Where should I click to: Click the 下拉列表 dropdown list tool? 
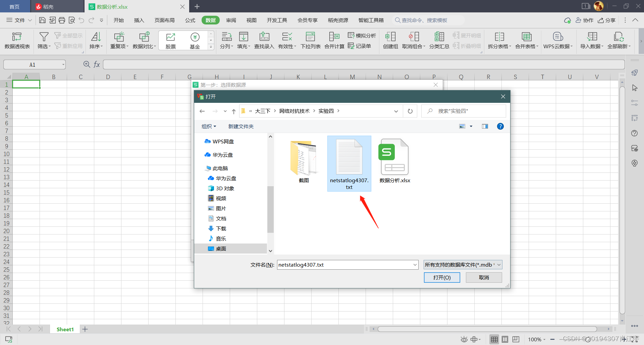(x=311, y=40)
